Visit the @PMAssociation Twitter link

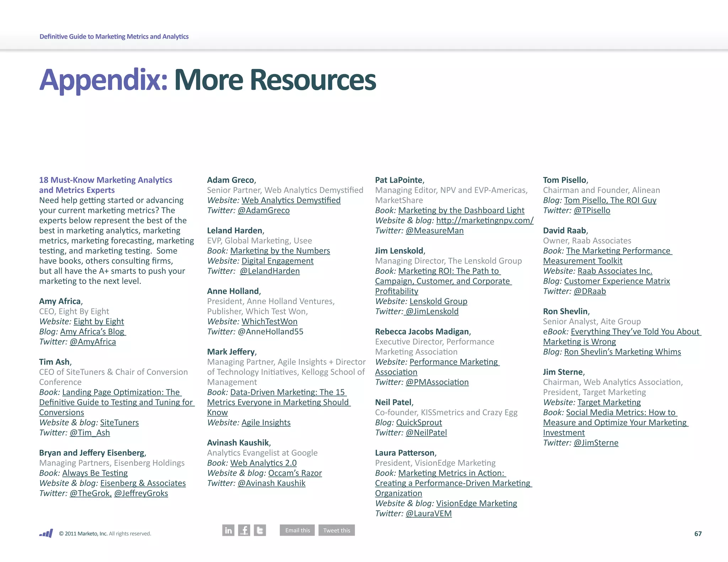437,382
